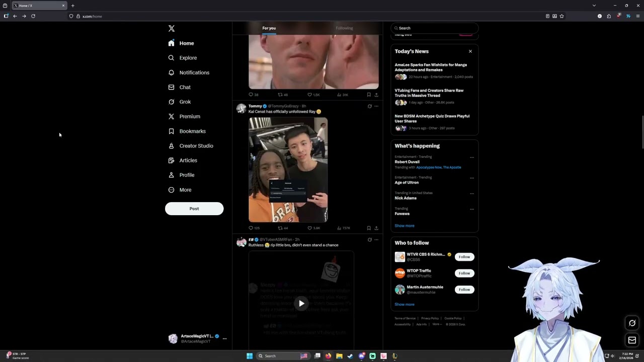Viewport: 644px width, 362px height.
Task: Open the Privacy Policy footer link
Action: point(430,318)
